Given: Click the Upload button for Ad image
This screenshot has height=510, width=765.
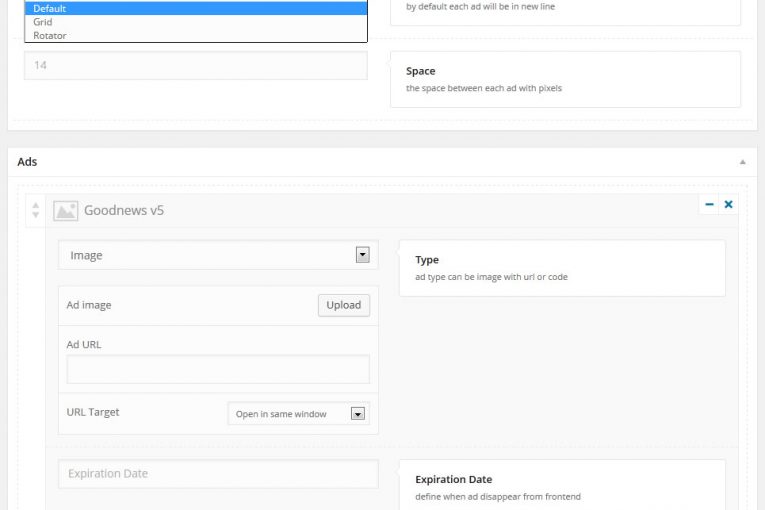Looking at the screenshot, I should click(x=343, y=305).
